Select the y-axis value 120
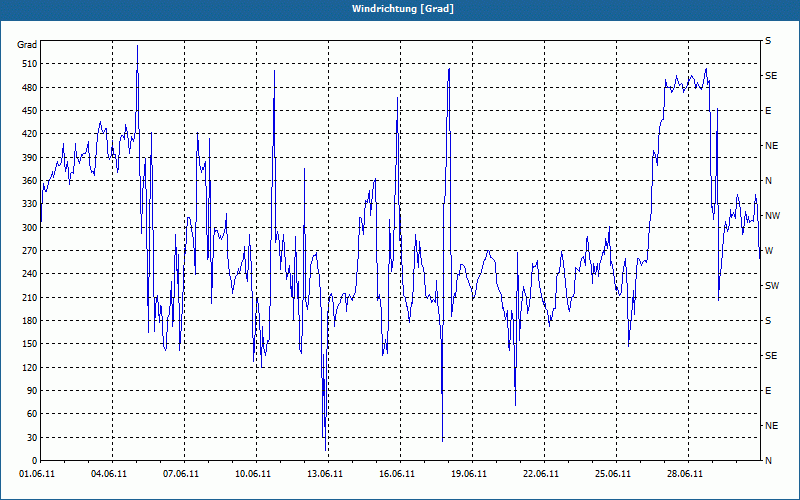The height and width of the screenshot is (500, 800). (30, 367)
